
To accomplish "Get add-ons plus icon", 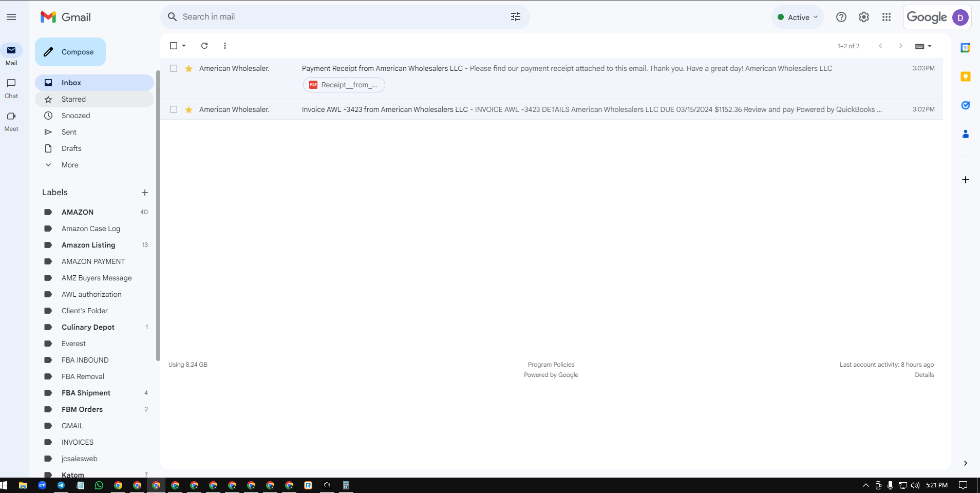I will pyautogui.click(x=966, y=180).
